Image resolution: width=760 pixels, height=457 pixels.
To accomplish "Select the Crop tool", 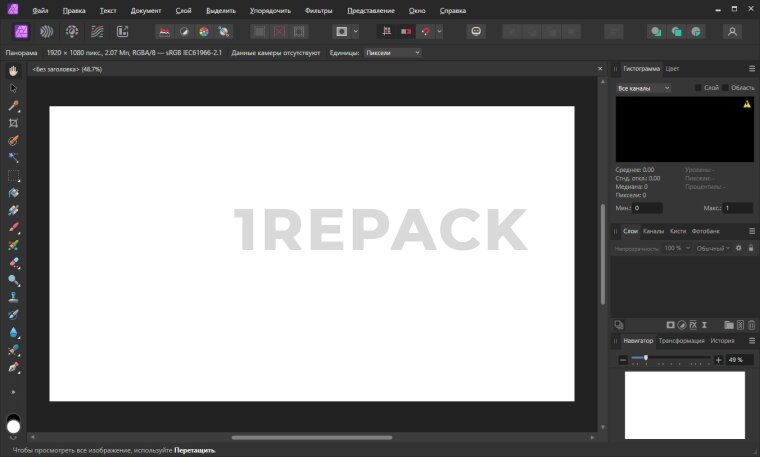I will (13, 123).
